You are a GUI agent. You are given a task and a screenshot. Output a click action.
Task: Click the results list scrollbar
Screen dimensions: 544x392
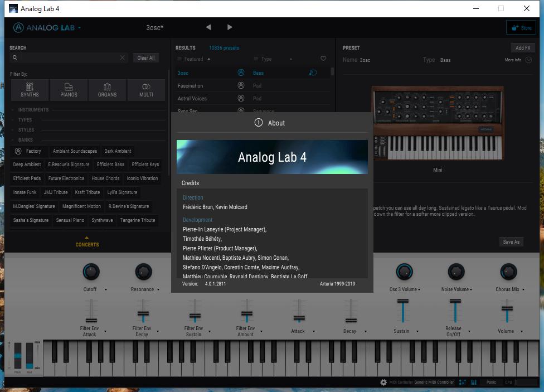(332, 71)
